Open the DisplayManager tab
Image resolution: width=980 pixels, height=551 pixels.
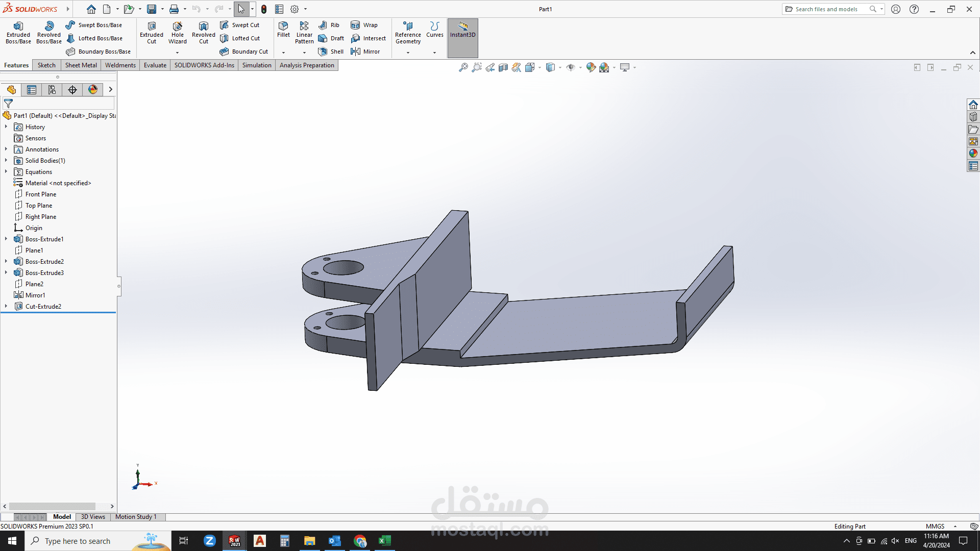[x=93, y=90]
